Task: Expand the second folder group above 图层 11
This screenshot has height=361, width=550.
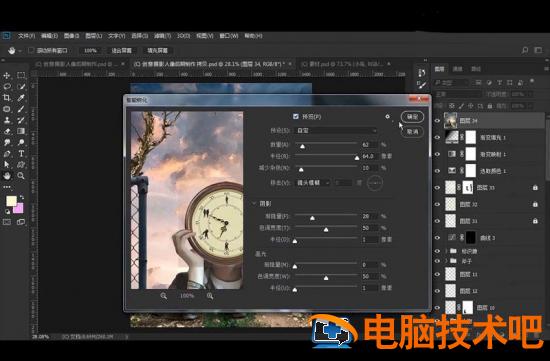Action: [x=447, y=261]
